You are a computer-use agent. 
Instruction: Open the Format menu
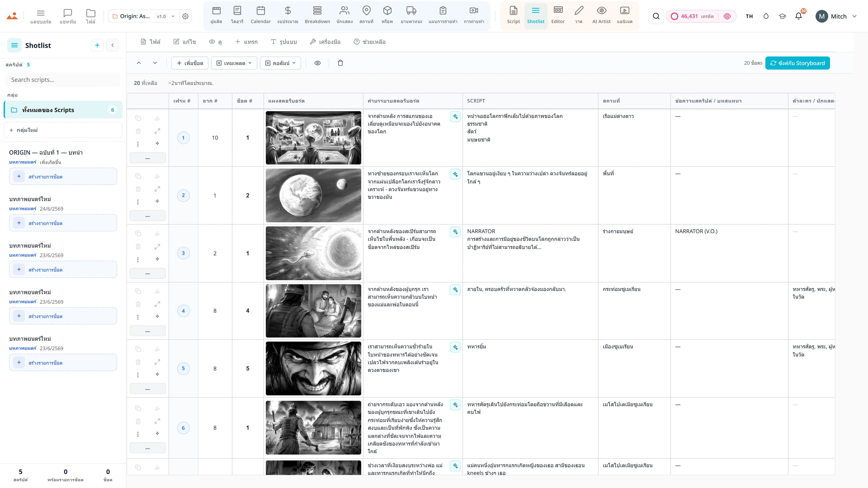point(284,42)
